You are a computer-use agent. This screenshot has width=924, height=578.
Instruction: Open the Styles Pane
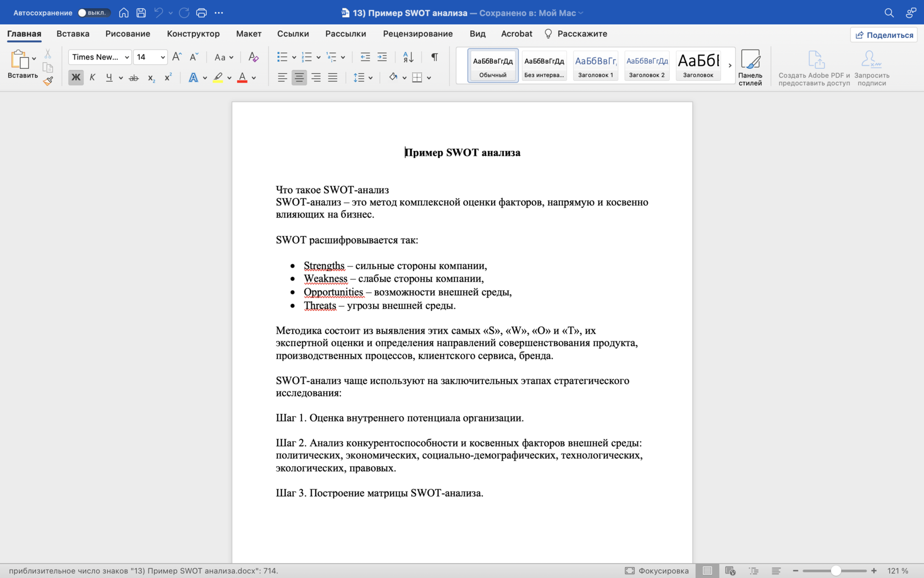click(750, 67)
